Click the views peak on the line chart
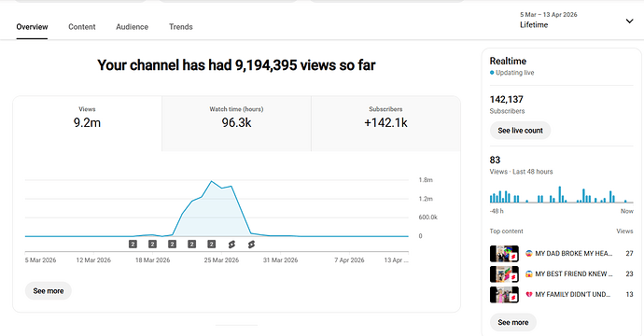 click(212, 181)
